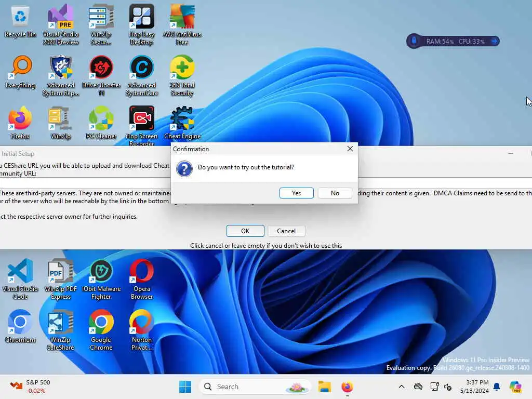Open the clock showing 3:37 PM
The height and width of the screenshot is (399, 532).
[474, 387]
